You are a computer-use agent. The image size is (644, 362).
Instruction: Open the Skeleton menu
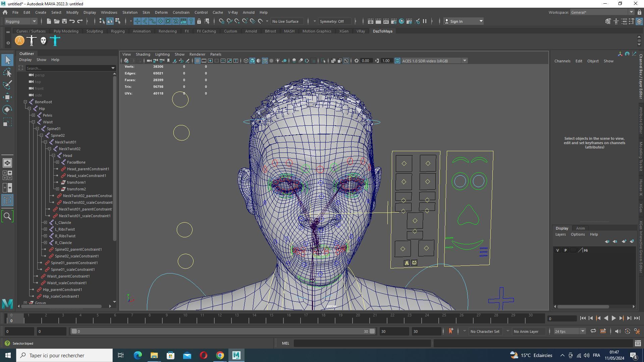coord(129,12)
